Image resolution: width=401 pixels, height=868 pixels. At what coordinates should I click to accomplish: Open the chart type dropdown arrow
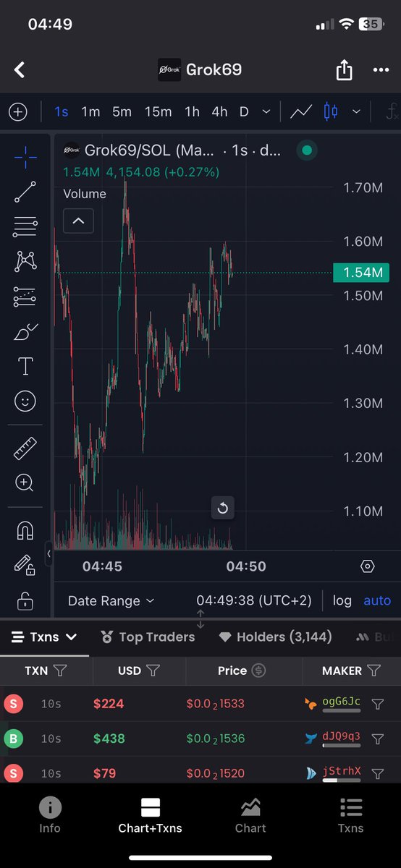[x=356, y=112]
